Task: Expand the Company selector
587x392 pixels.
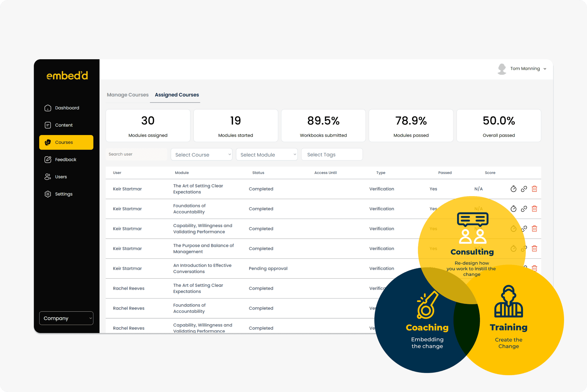Action: click(66, 318)
